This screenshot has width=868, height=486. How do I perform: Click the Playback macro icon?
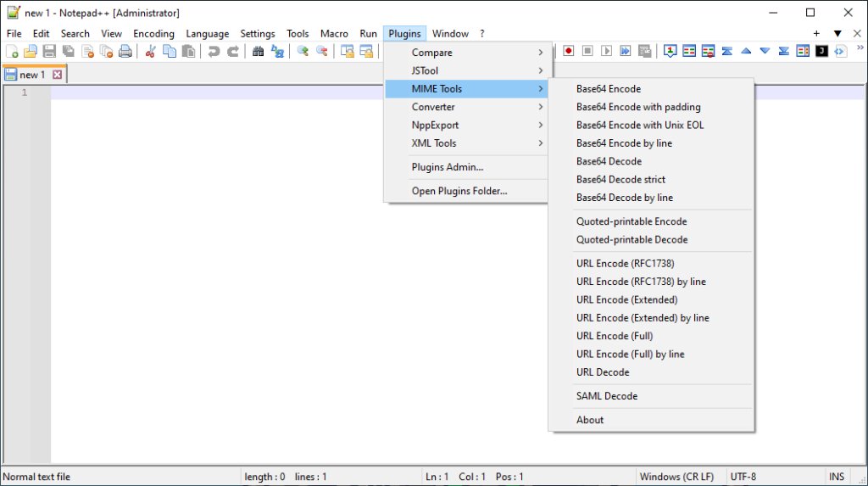607,51
